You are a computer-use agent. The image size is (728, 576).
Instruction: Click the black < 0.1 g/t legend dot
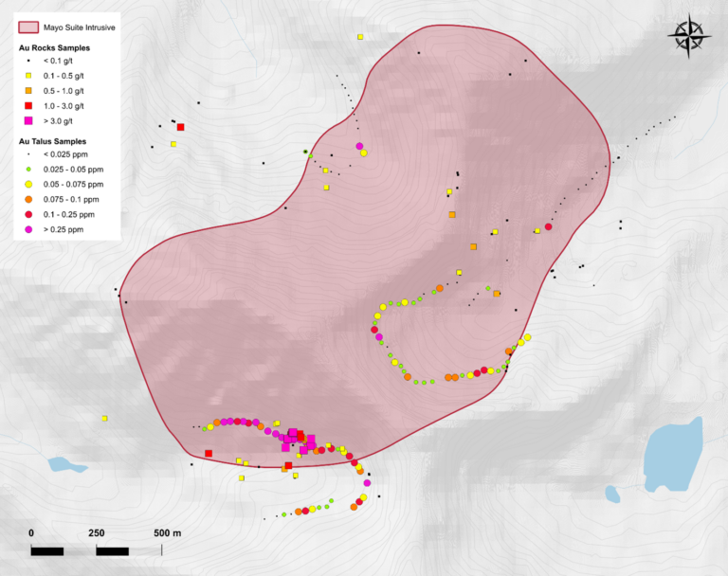(x=29, y=61)
